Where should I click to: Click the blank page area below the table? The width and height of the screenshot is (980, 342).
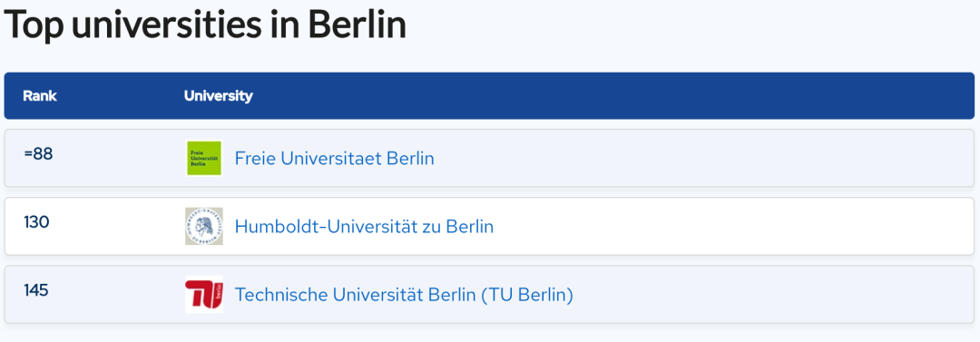coord(490,333)
